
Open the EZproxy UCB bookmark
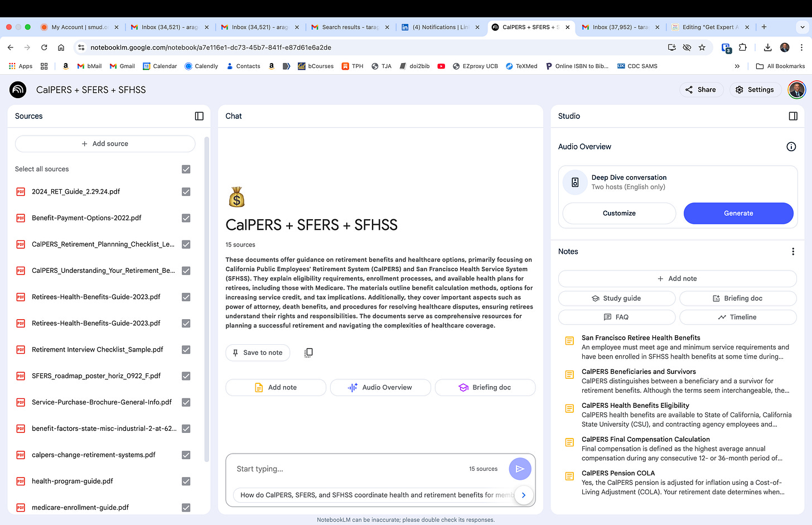point(475,66)
